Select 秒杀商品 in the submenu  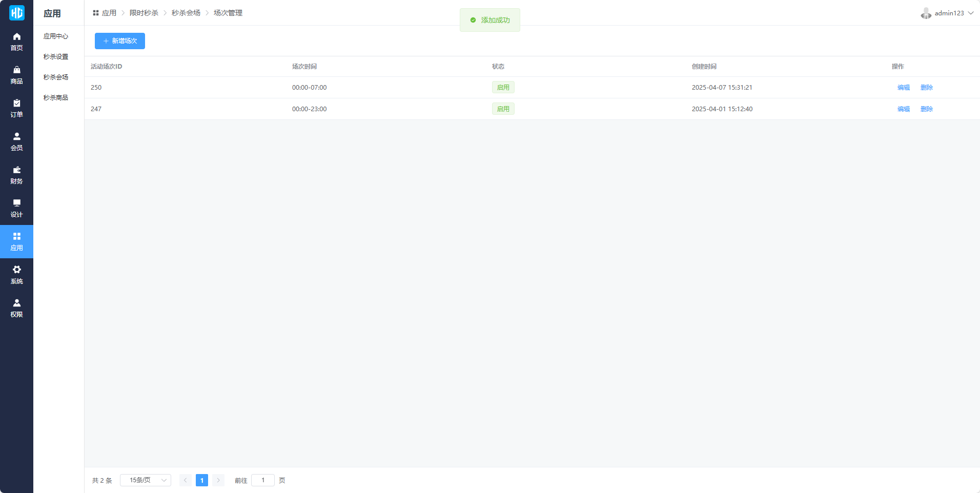(56, 98)
